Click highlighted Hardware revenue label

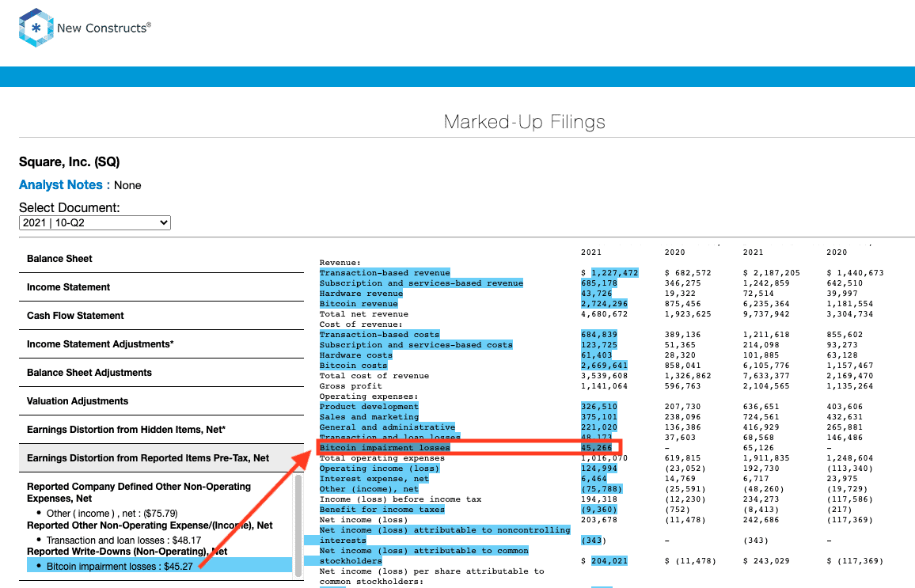pyautogui.click(x=361, y=294)
